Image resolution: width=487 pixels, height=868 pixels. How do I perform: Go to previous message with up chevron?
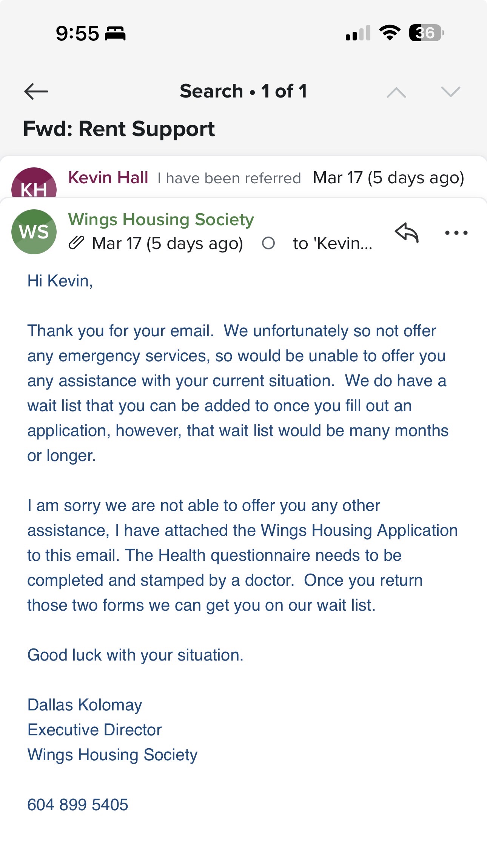tap(396, 92)
